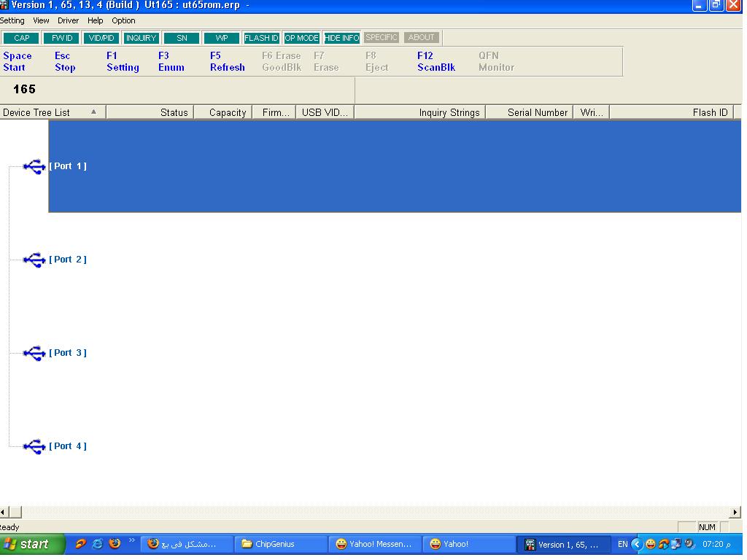This screenshot has height=560, width=747.
Task: Expand hidden system tray icons arrow
Action: coord(637,544)
